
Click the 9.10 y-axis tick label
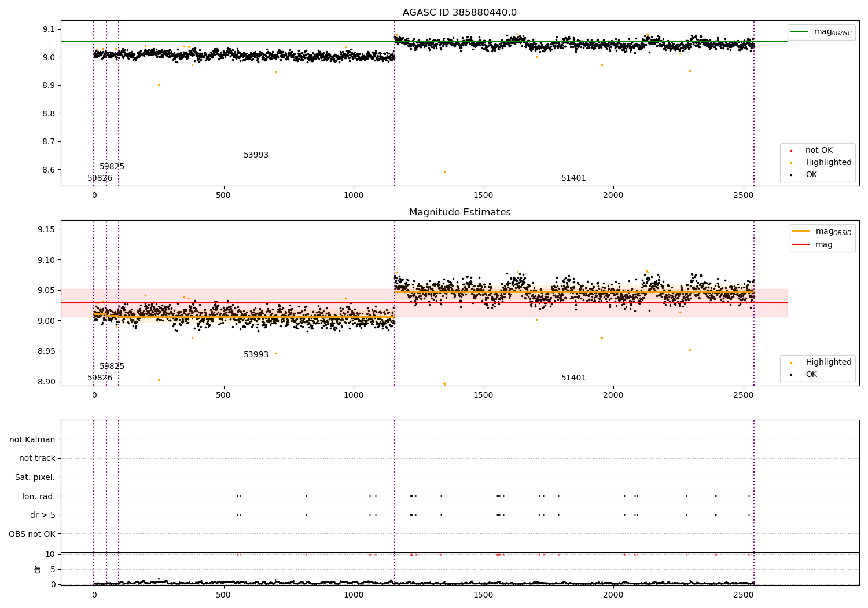pos(46,260)
